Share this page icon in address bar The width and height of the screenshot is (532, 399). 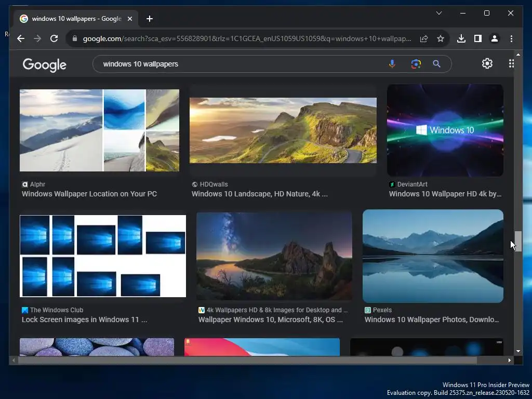[424, 38]
